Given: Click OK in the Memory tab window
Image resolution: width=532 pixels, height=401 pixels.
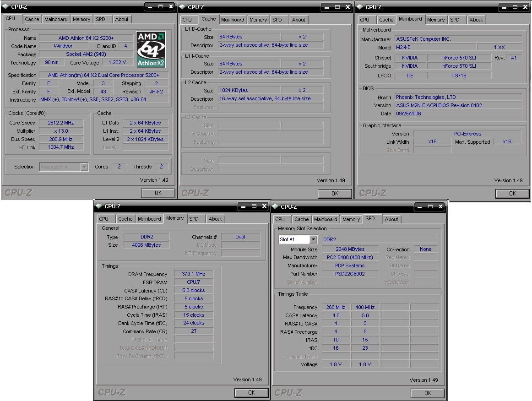Looking at the screenshot, I should 251,392.
